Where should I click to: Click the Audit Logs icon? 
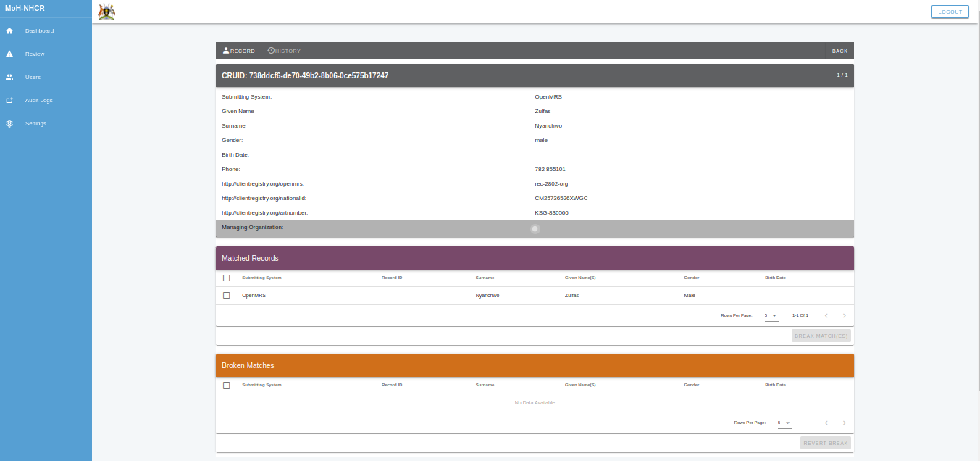pos(9,100)
